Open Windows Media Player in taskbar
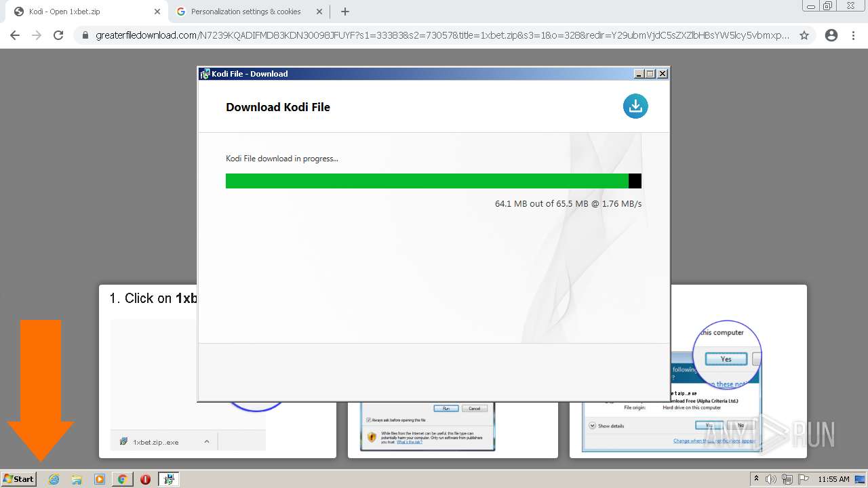The image size is (868, 488). pos(100,479)
